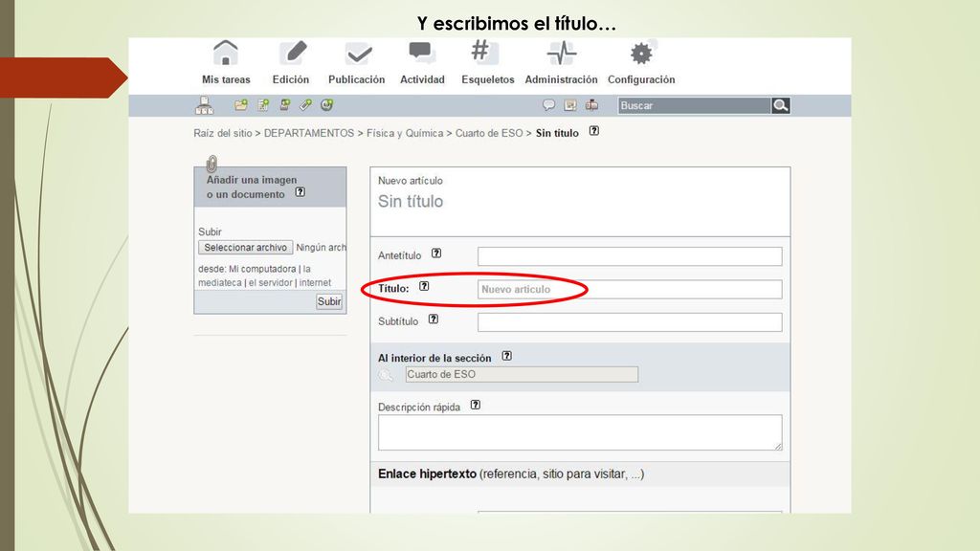Choose el servidor upload source
This screenshot has height=551, width=980.
click(x=271, y=282)
